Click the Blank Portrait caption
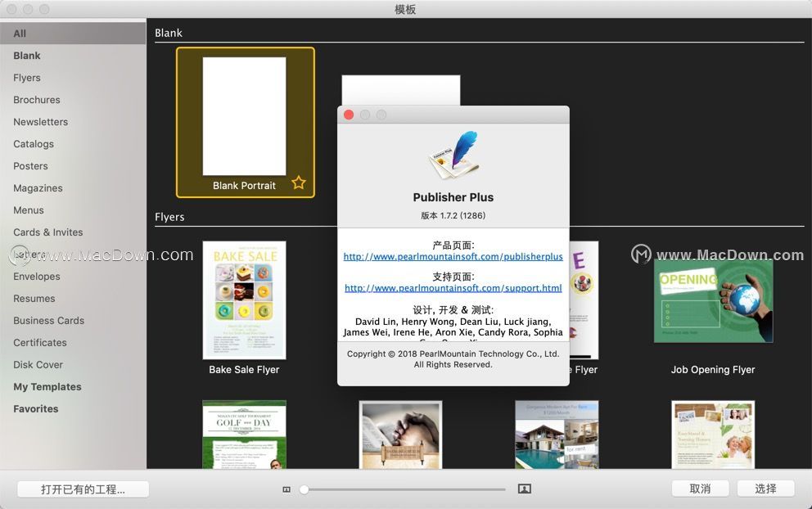Image resolution: width=812 pixels, height=509 pixels. [x=245, y=186]
